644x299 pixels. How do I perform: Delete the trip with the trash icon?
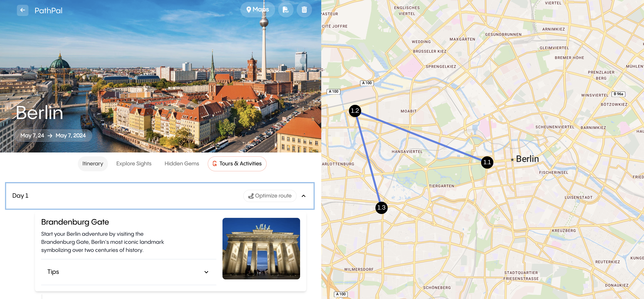pos(304,10)
